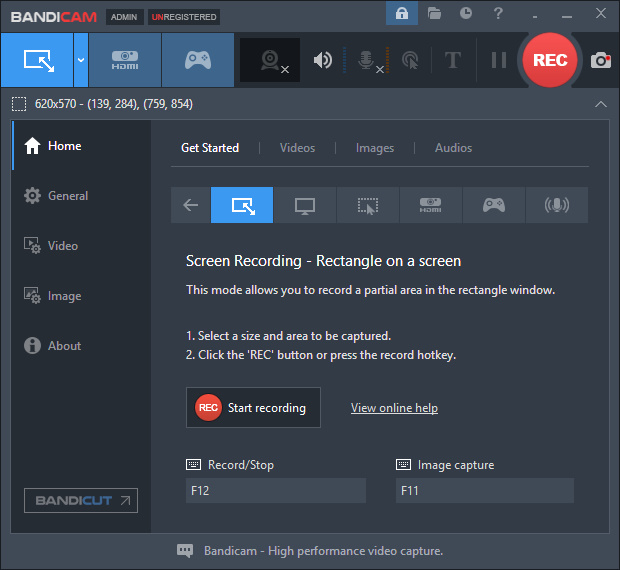This screenshot has width=620, height=570.
Task: Select fullscreen monitor recording mode tile
Action: point(305,205)
